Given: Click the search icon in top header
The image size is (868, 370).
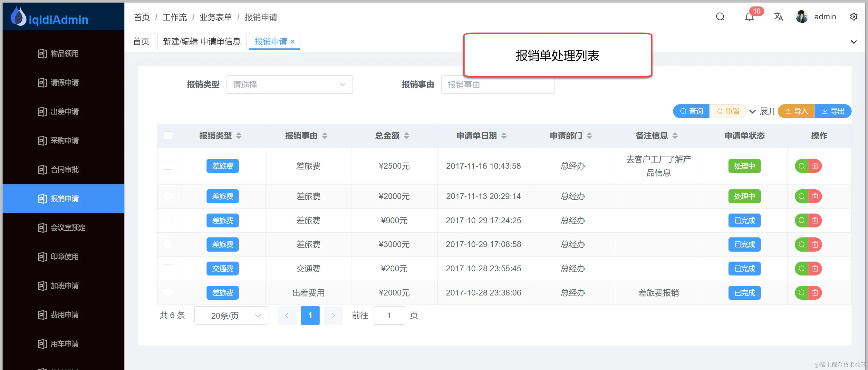Looking at the screenshot, I should [x=720, y=16].
